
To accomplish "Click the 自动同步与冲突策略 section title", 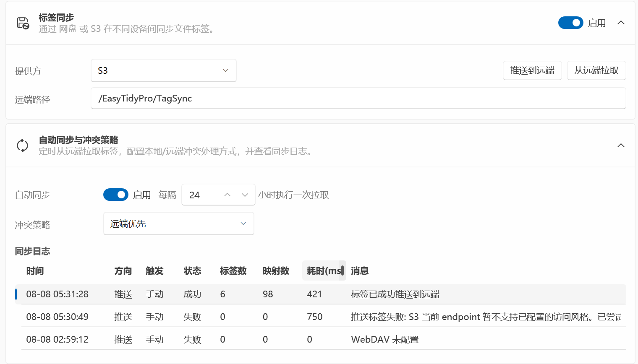I will tap(78, 140).
